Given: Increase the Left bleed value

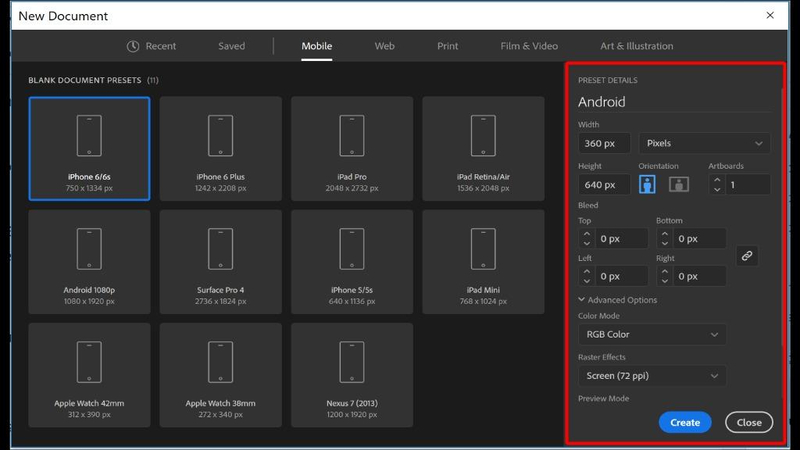Looking at the screenshot, I should click(586, 271).
